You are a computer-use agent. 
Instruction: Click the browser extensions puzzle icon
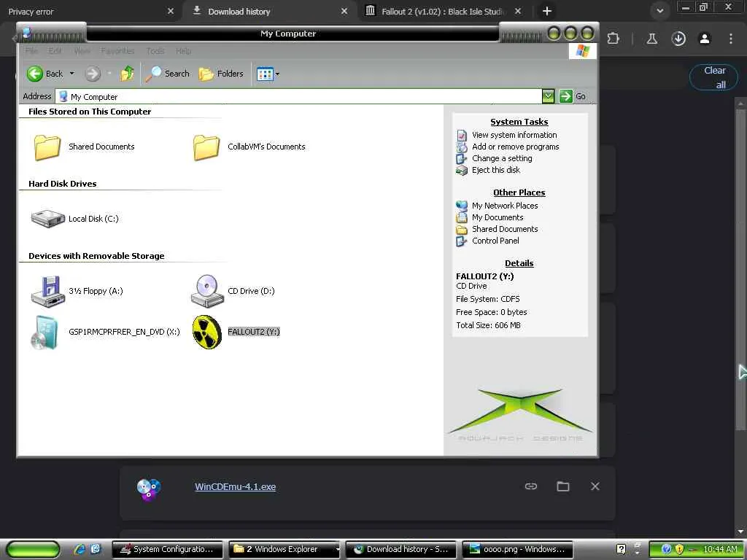coord(613,39)
